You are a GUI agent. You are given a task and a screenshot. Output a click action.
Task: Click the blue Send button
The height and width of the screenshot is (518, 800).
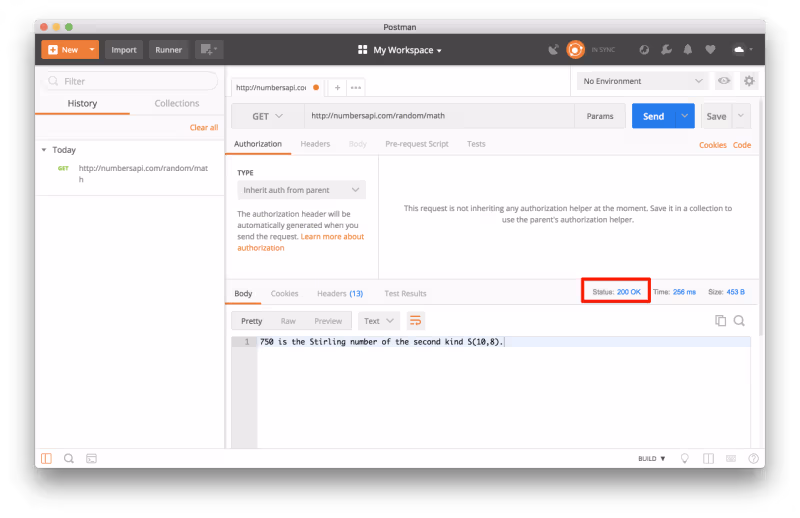pos(653,116)
